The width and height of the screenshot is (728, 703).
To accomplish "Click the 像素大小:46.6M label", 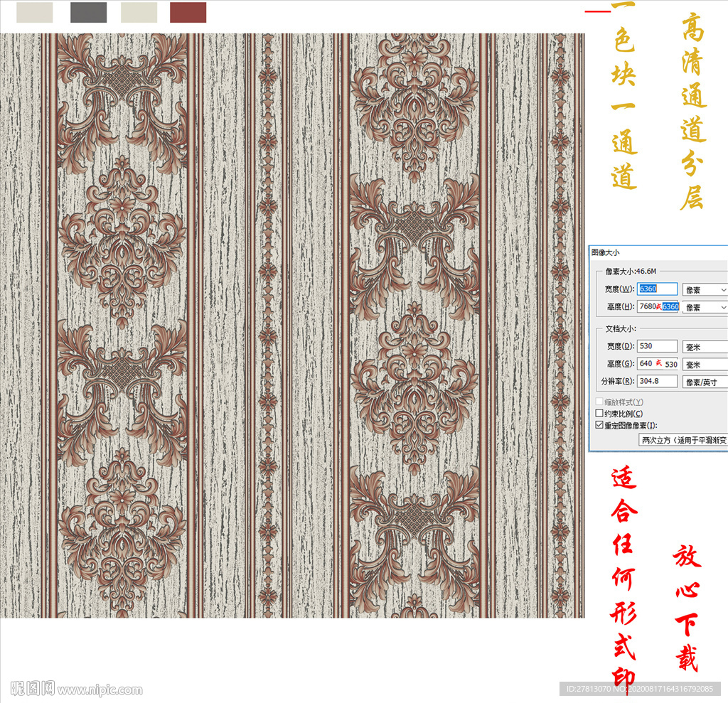I will click(631, 271).
